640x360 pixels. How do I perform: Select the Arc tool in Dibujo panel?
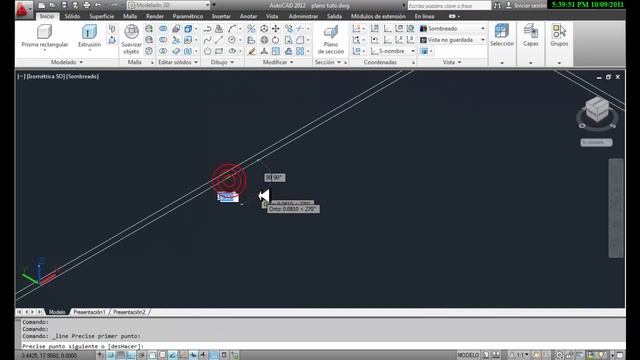232,29
